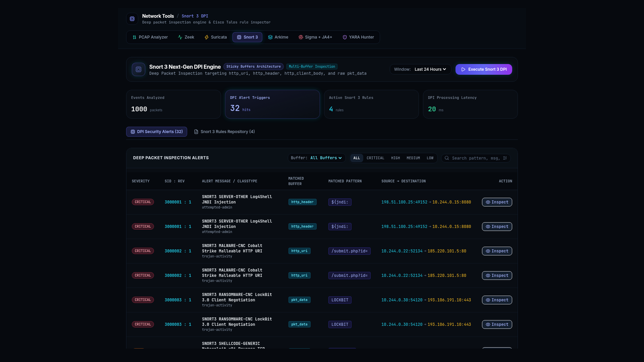644x362 pixels.
Task: Open Snort 3 Rules Repository (4) tab
Action: coord(224,132)
